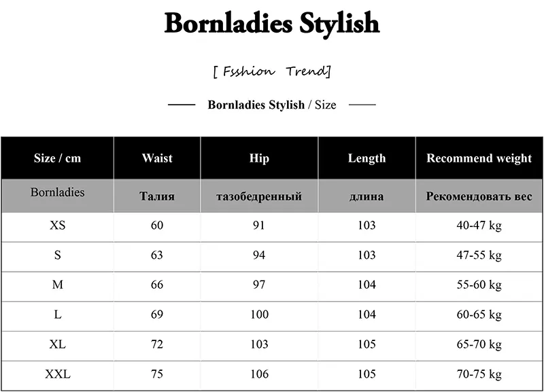Click the "Рекомендовать вес" subheader cell

(479, 196)
